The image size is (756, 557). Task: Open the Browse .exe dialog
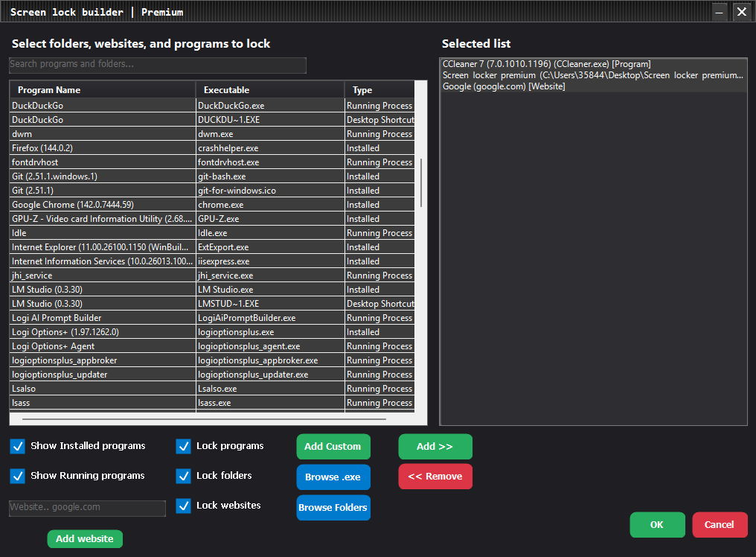click(x=333, y=477)
